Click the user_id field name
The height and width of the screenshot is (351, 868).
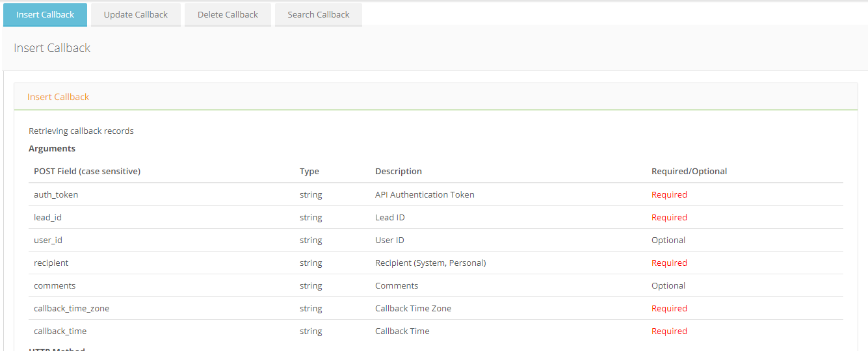click(x=48, y=240)
